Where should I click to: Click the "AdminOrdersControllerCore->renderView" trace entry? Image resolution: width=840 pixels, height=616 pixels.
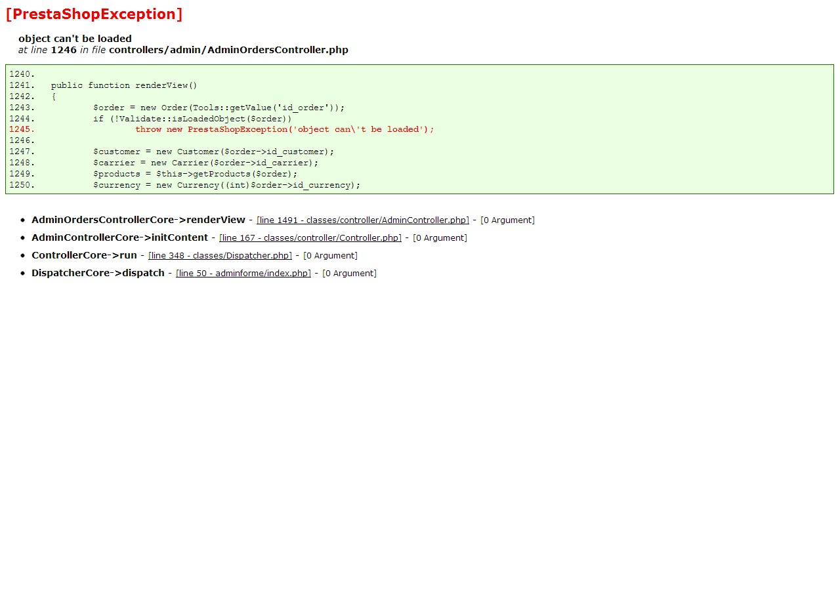click(138, 220)
